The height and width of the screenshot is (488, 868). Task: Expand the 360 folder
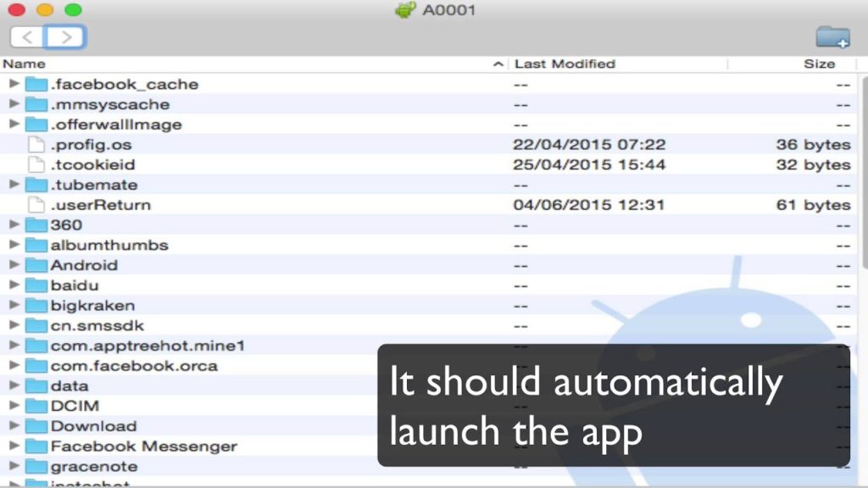14,224
